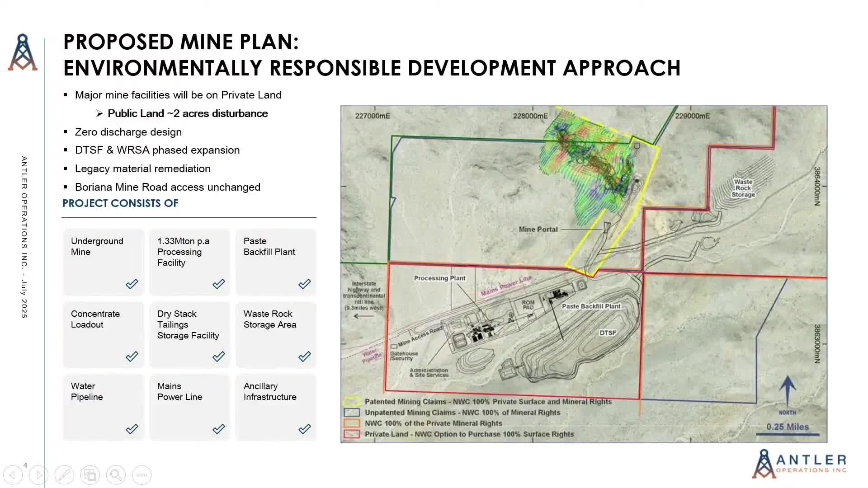Screen dimensions: 868x488
Task: Click the north arrow on the map
Action: (788, 391)
